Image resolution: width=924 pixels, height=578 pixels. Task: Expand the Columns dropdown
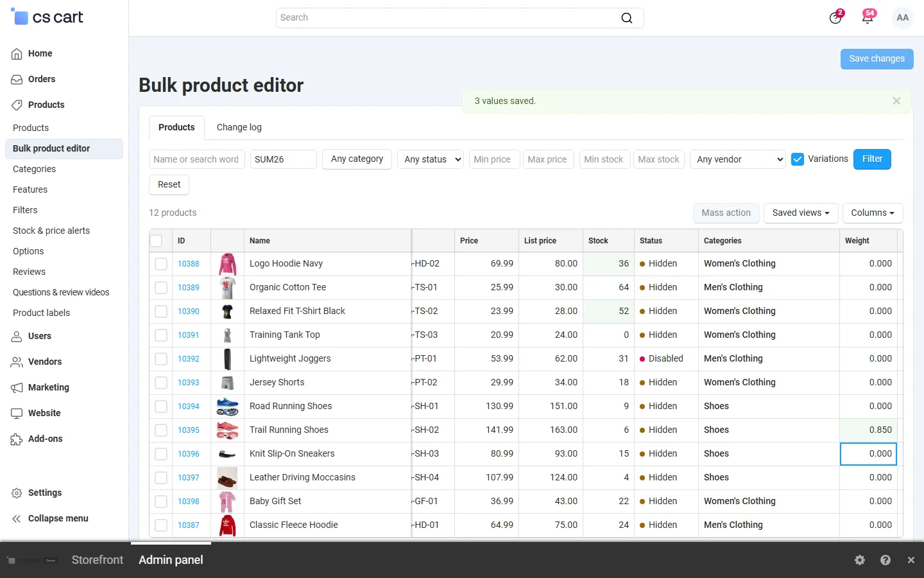pyautogui.click(x=873, y=213)
